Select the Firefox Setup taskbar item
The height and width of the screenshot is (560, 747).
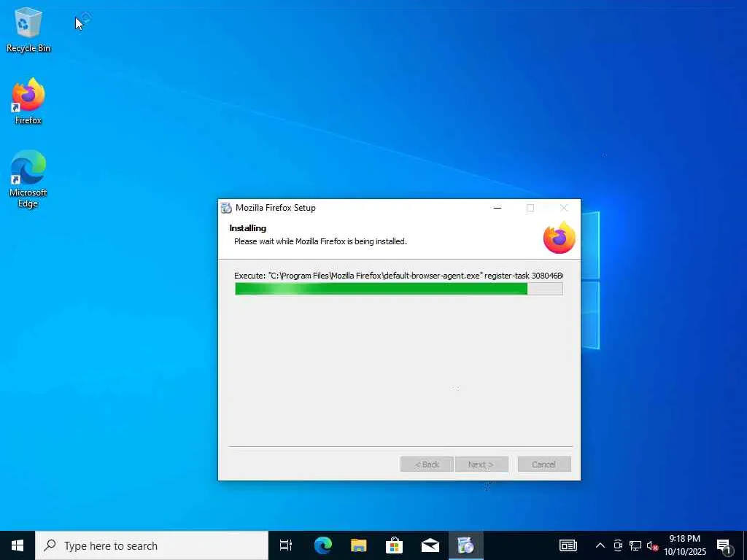(x=466, y=545)
